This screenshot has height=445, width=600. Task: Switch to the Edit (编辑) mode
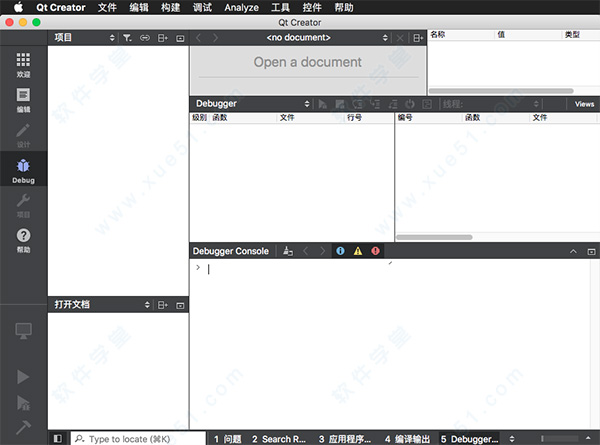click(23, 99)
